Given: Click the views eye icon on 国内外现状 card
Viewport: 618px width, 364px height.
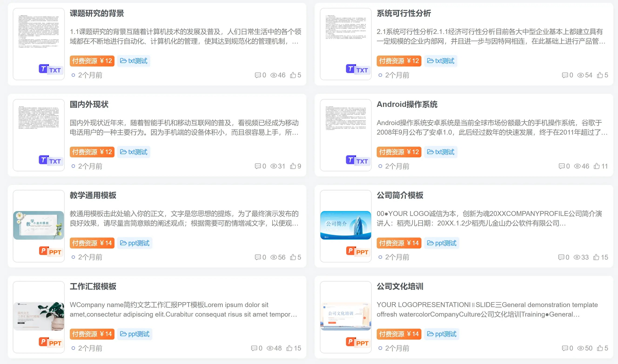Looking at the screenshot, I should [274, 166].
